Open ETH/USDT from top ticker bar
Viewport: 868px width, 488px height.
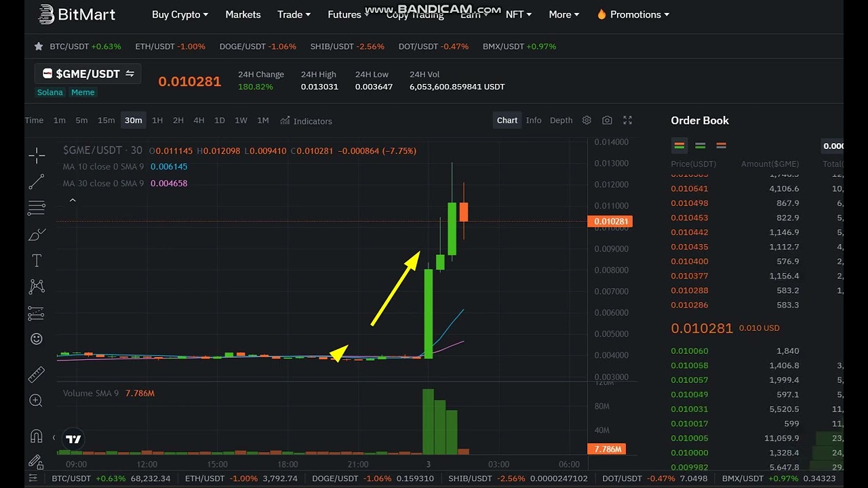click(x=170, y=46)
